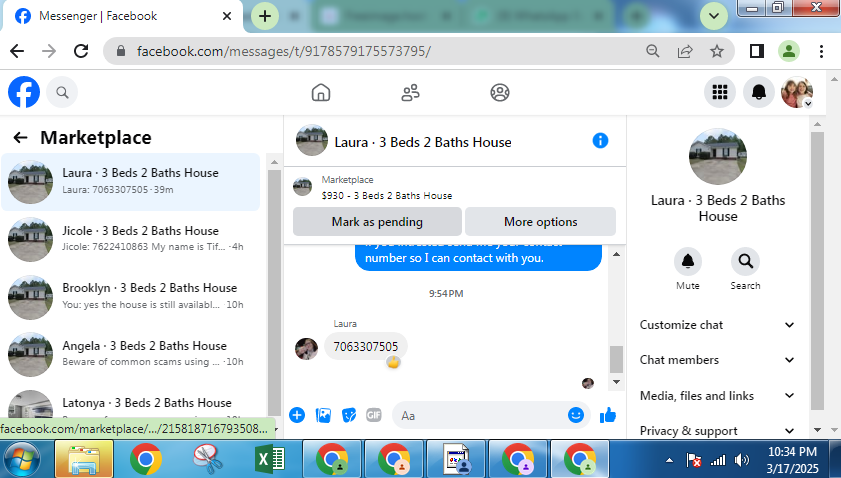Choose a GIF icon
This screenshot has height=478, width=841.
coord(374,415)
